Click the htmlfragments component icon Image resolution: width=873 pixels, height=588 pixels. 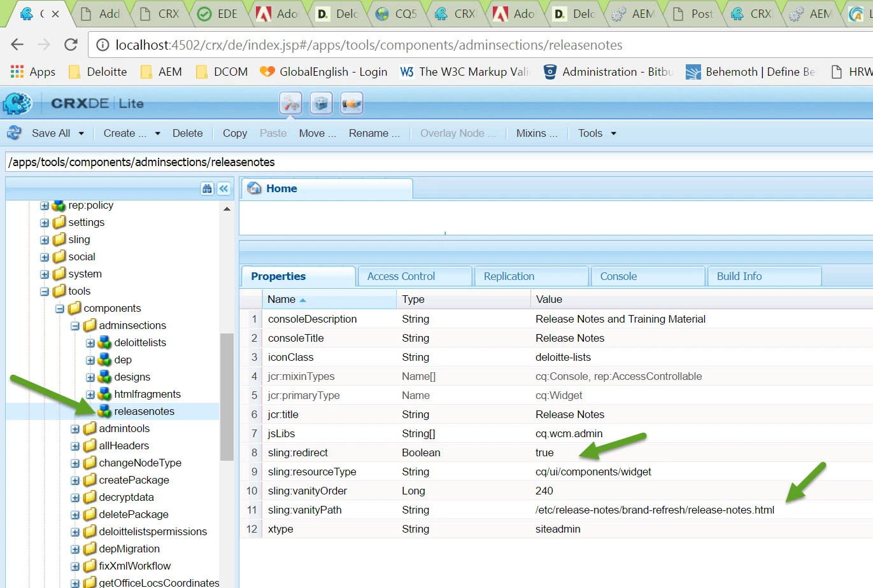105,394
